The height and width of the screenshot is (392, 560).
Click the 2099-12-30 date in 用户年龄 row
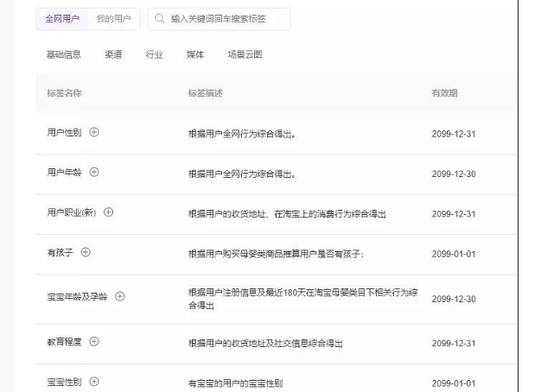tap(454, 174)
